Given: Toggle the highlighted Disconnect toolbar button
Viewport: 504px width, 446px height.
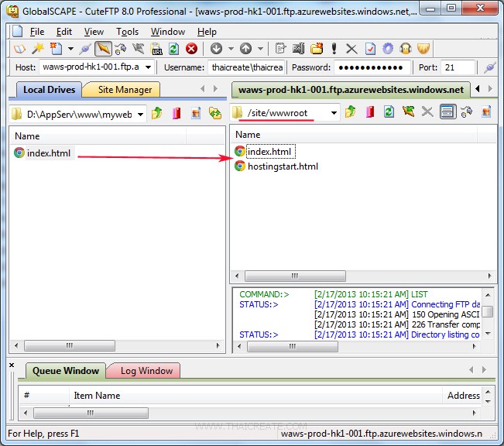Looking at the screenshot, I should [x=103, y=49].
